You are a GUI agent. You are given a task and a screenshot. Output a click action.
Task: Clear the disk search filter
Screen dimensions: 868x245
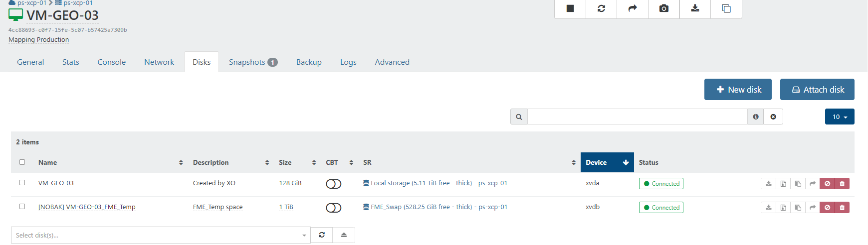[773, 117]
